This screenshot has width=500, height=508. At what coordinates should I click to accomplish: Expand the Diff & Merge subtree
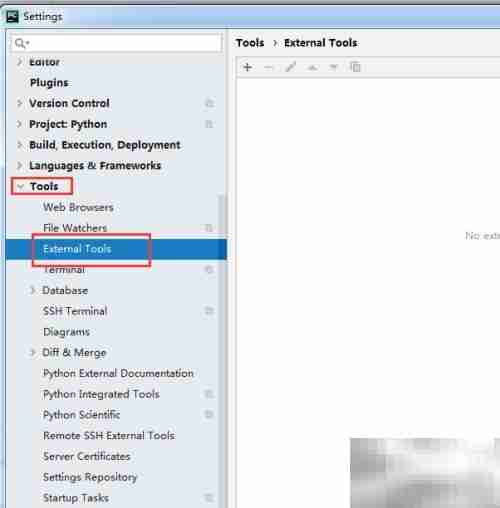point(32,352)
